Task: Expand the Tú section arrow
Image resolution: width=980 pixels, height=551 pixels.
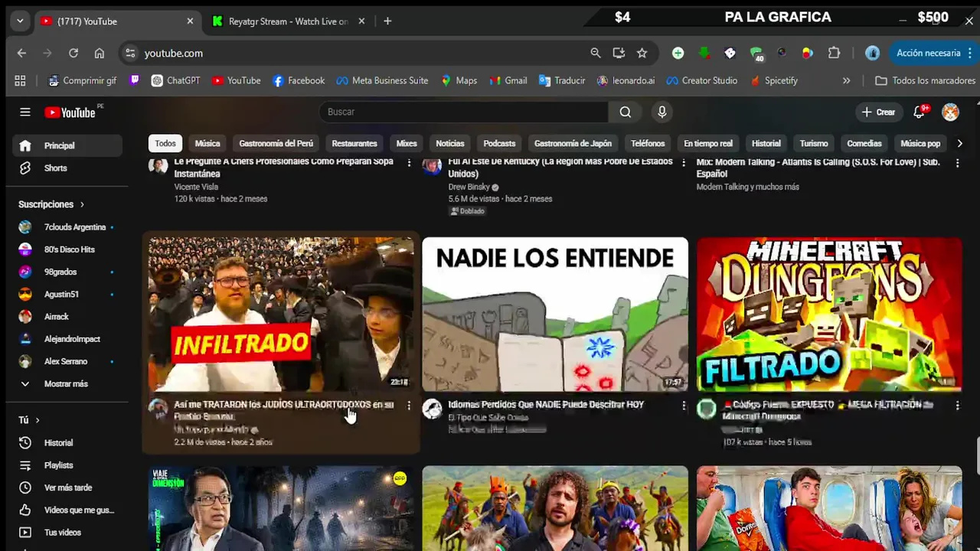Action: (x=37, y=420)
